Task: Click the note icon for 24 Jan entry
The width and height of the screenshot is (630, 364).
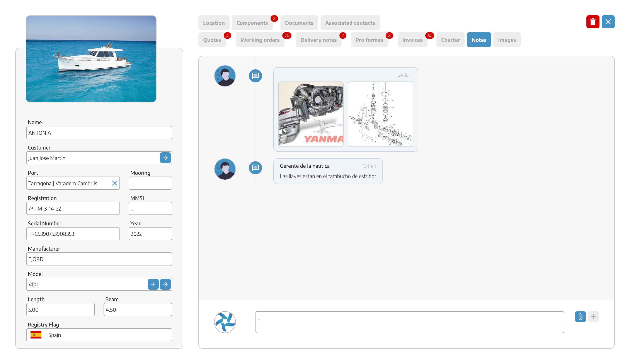Action: pos(255,75)
